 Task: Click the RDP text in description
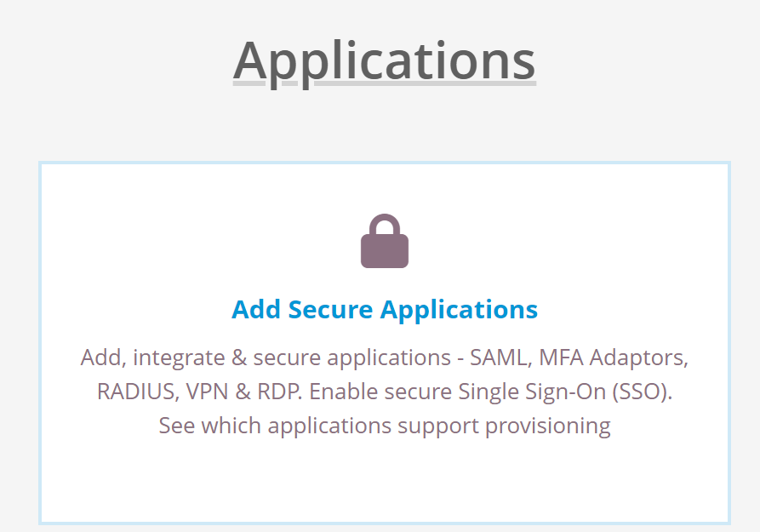(279, 392)
